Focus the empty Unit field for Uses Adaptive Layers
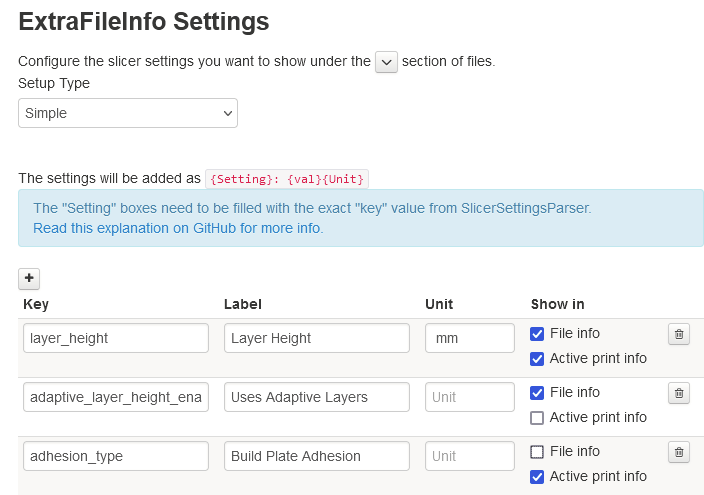This screenshot has height=495, width=704. coord(470,397)
